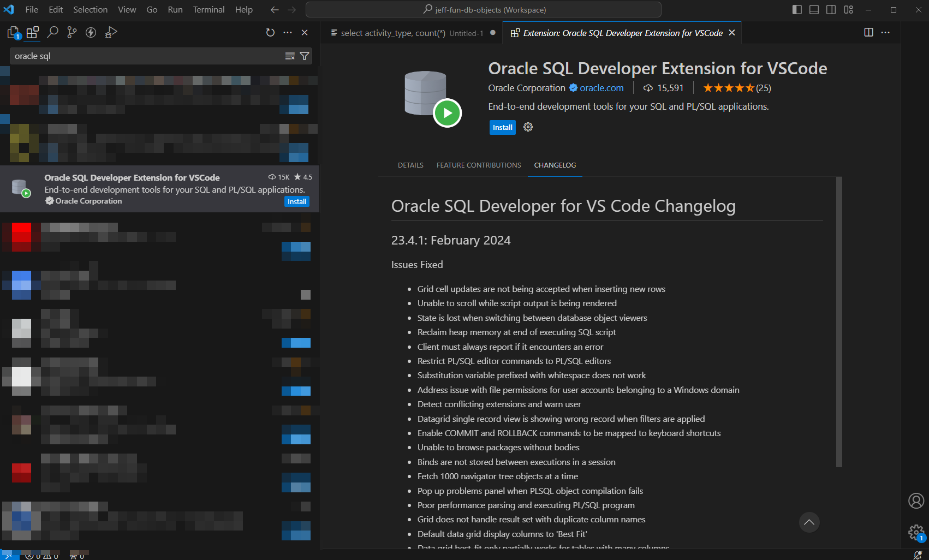The width and height of the screenshot is (929, 560).
Task: Open extensions view more actions menu
Action: 288,33
